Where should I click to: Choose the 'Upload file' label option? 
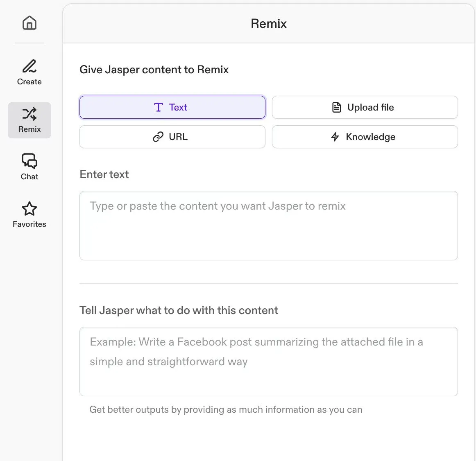click(x=370, y=107)
